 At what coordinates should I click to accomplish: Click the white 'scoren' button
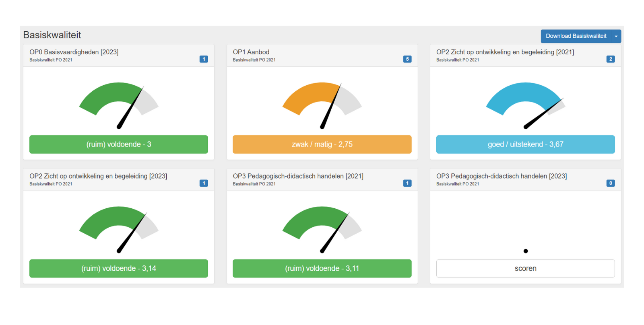(x=525, y=268)
